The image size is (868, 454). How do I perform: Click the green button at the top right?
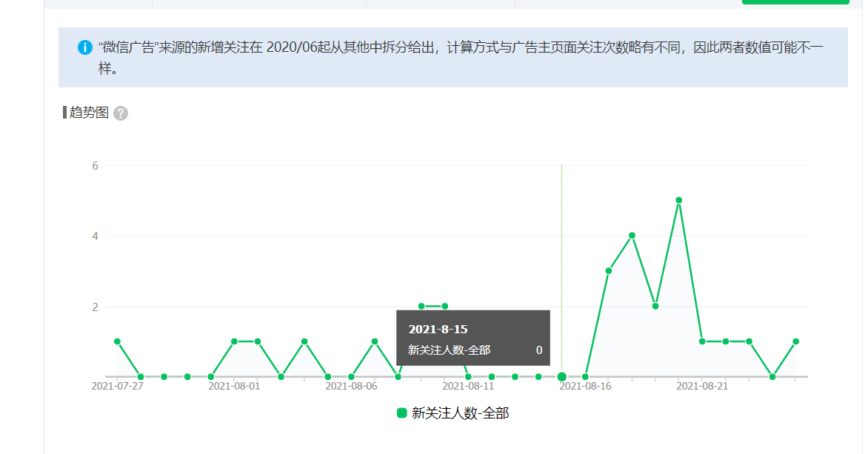point(795,1)
